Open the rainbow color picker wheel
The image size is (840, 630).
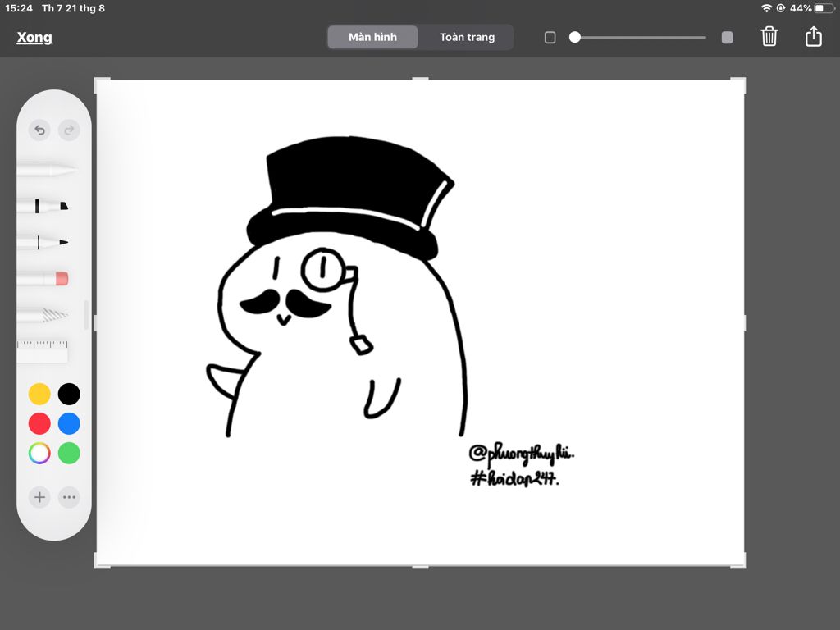[39, 453]
